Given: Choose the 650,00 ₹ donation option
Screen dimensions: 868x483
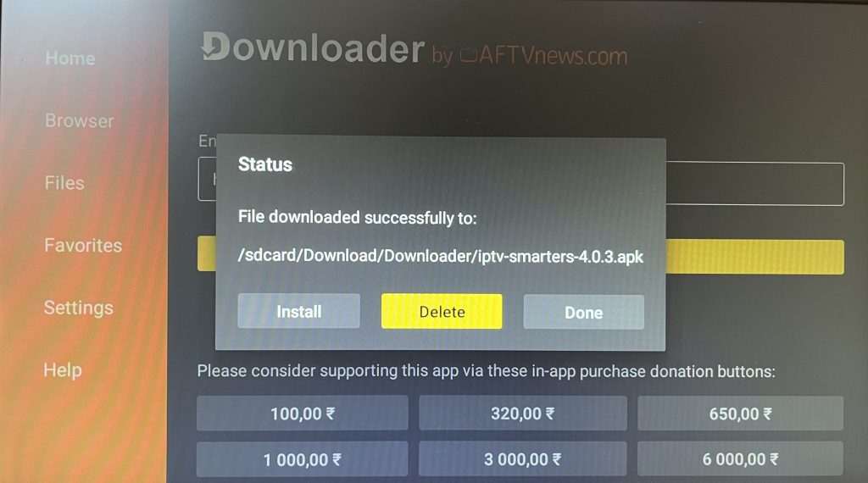Looking at the screenshot, I should click(x=740, y=414).
